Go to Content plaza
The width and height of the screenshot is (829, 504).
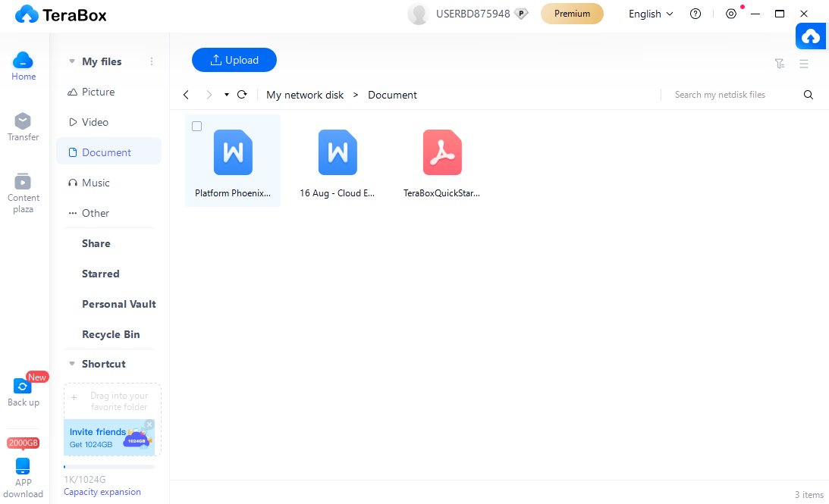click(23, 193)
